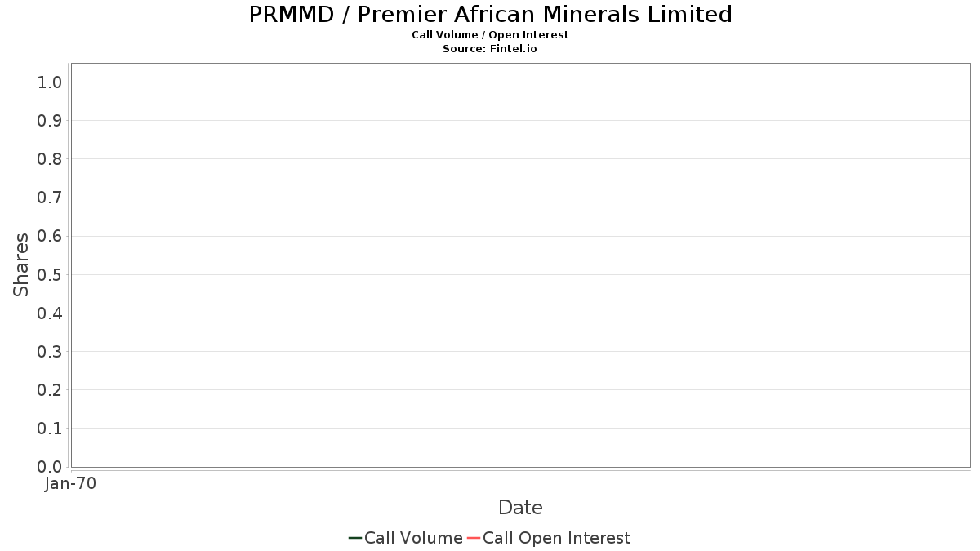Select the Shares y-axis title
980x551 pixels.
click(22, 264)
